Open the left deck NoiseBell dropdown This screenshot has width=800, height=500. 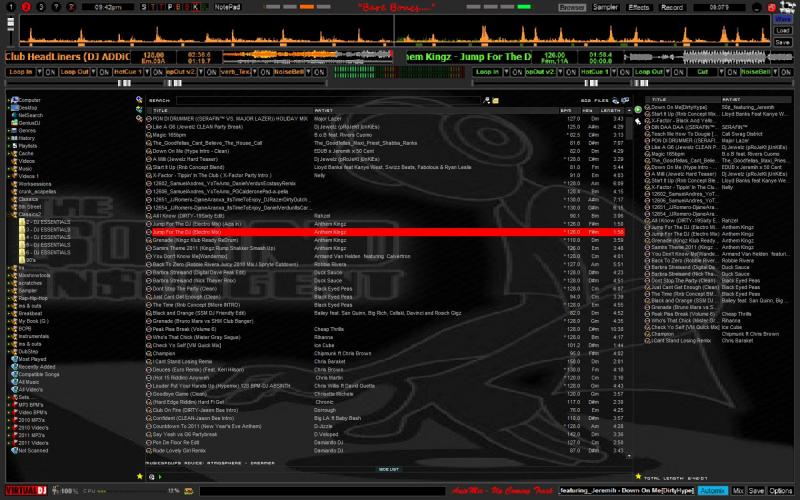[x=308, y=72]
